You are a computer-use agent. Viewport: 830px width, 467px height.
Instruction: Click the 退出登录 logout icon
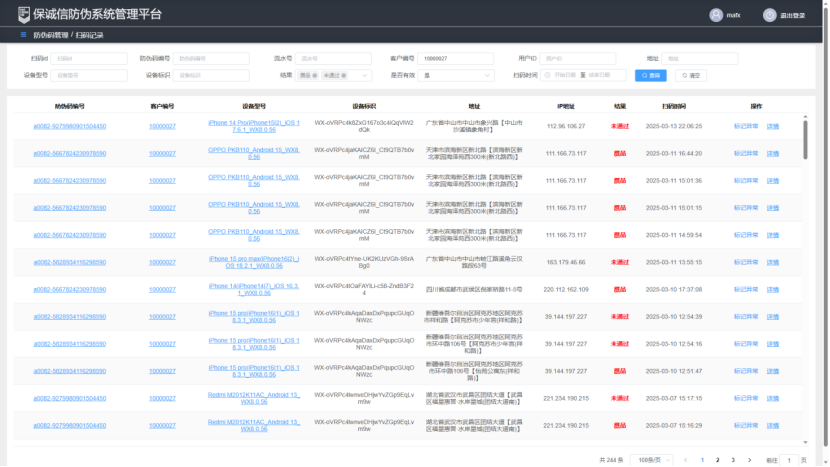click(x=769, y=15)
